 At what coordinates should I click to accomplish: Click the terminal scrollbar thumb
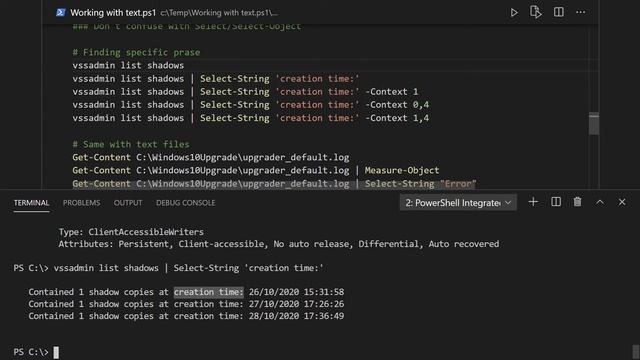tap(636, 352)
